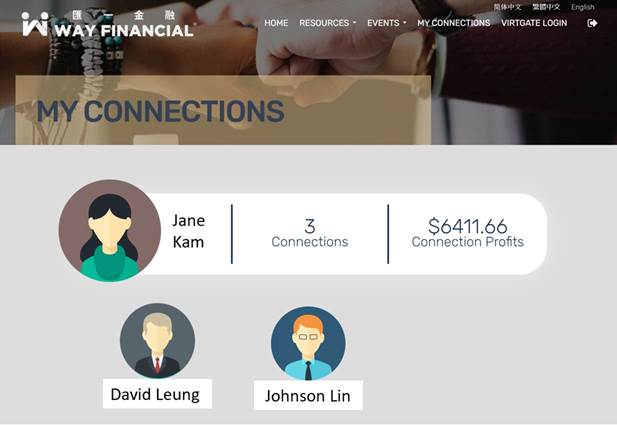Click the $6411.66 Connection Profits figure
617x425 pixels.
[x=467, y=233]
